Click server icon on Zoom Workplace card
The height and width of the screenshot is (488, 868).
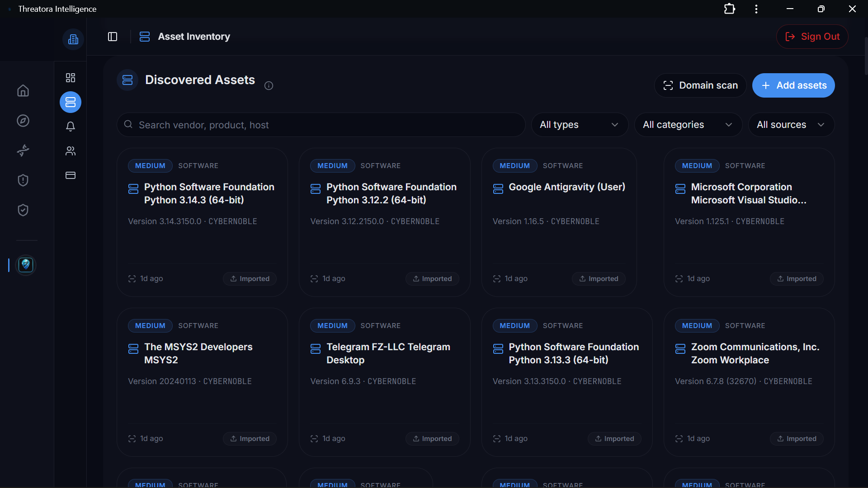pos(680,349)
